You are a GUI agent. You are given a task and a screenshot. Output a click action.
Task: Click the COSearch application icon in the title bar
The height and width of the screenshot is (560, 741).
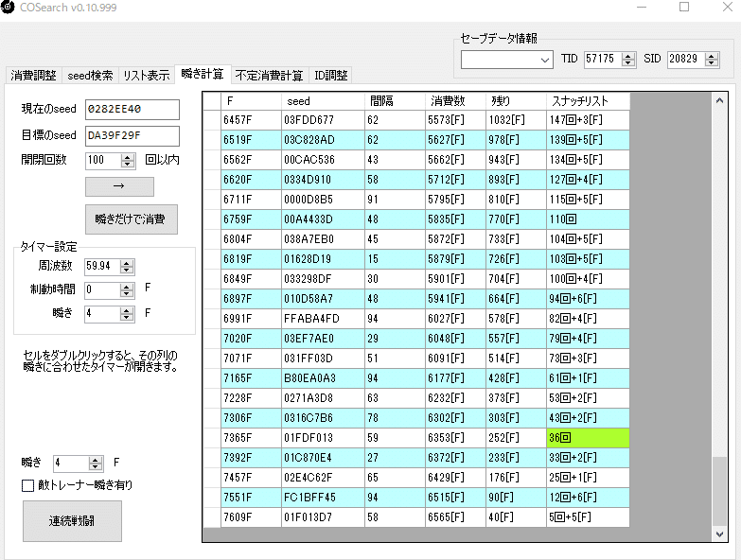pyautogui.click(x=8, y=7)
